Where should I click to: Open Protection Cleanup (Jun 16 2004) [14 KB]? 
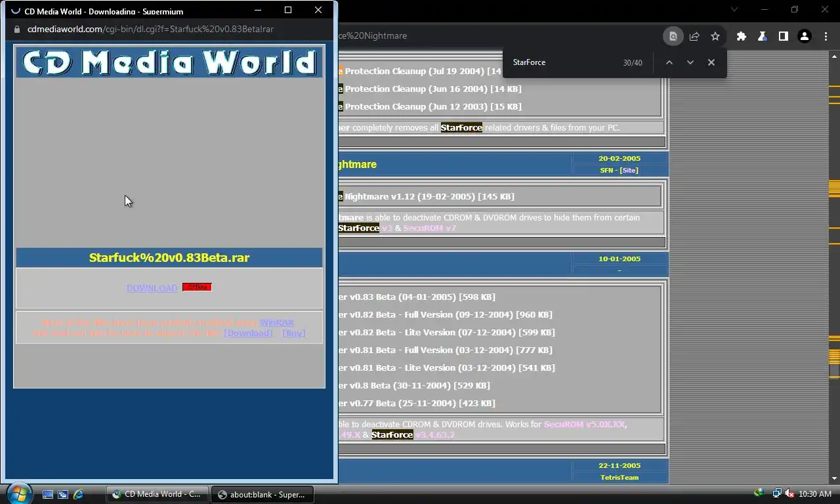coord(430,89)
